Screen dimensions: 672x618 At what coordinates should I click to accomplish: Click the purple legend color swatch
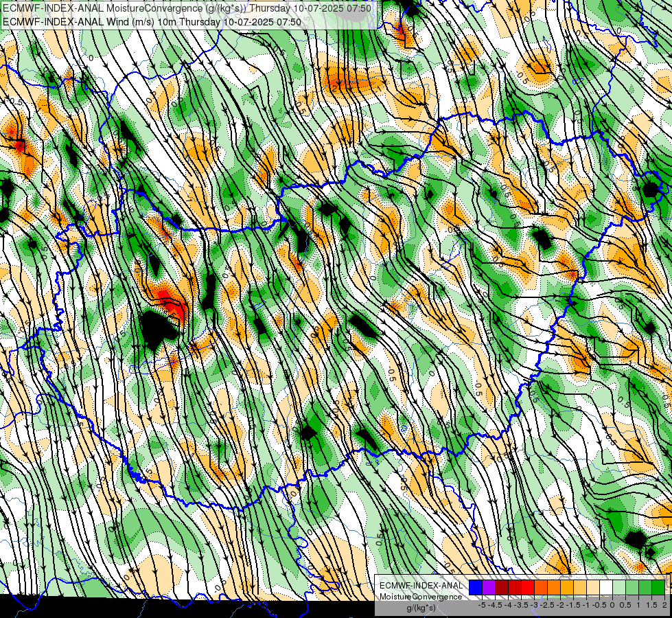[489, 587]
